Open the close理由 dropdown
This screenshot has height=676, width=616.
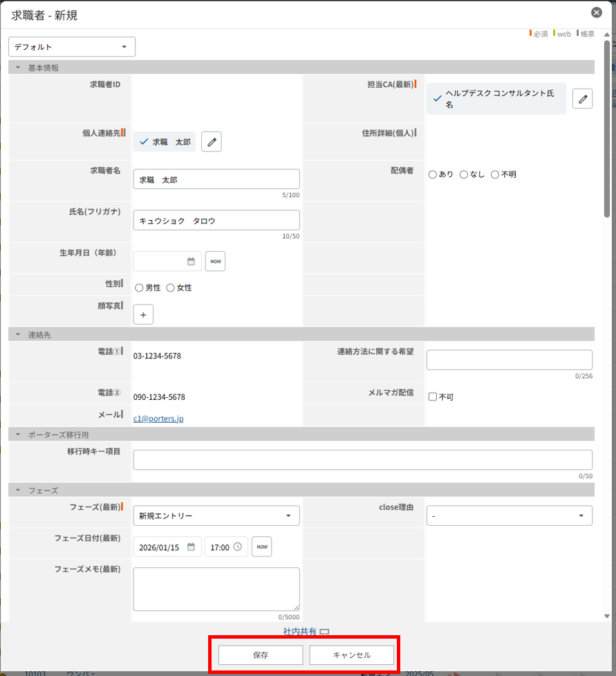click(509, 515)
